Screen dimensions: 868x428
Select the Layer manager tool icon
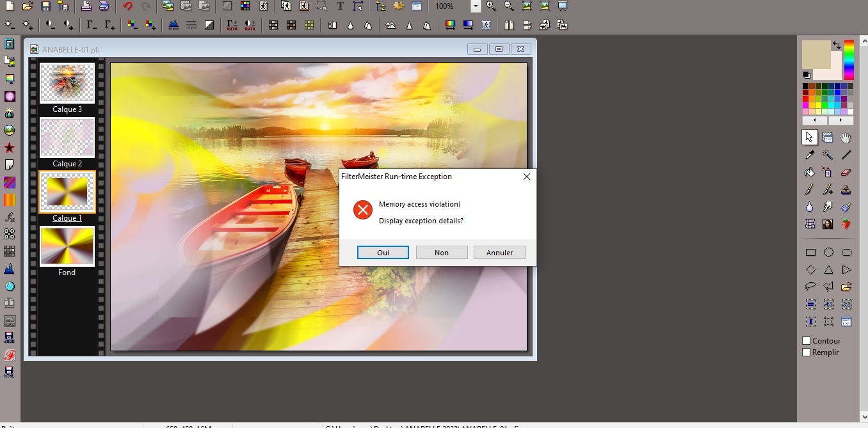[828, 138]
